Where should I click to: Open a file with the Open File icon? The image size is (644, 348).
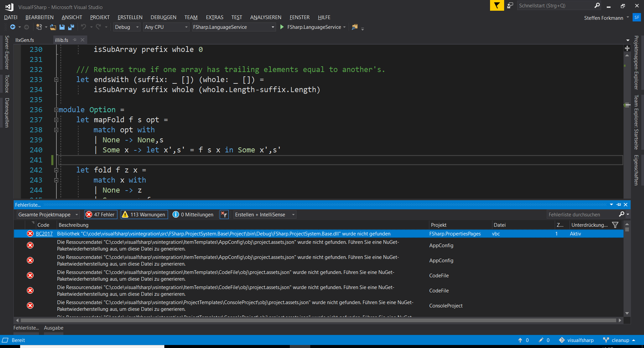[x=53, y=27]
